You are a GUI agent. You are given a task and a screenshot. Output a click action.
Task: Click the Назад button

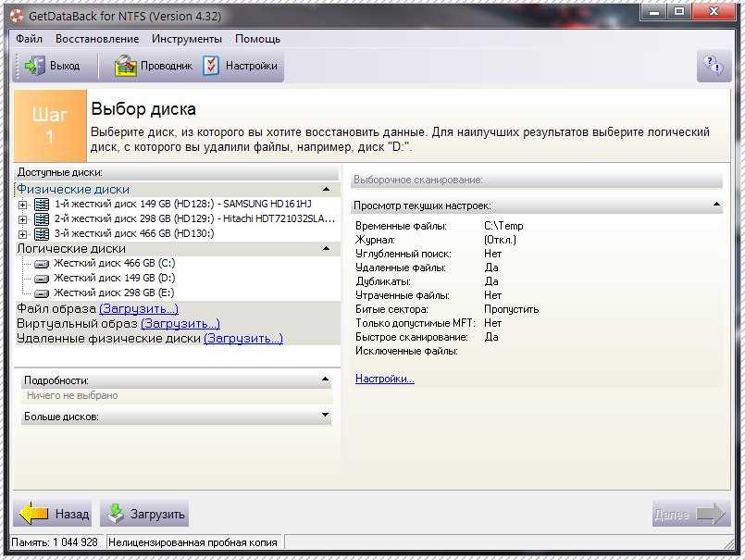(x=52, y=514)
